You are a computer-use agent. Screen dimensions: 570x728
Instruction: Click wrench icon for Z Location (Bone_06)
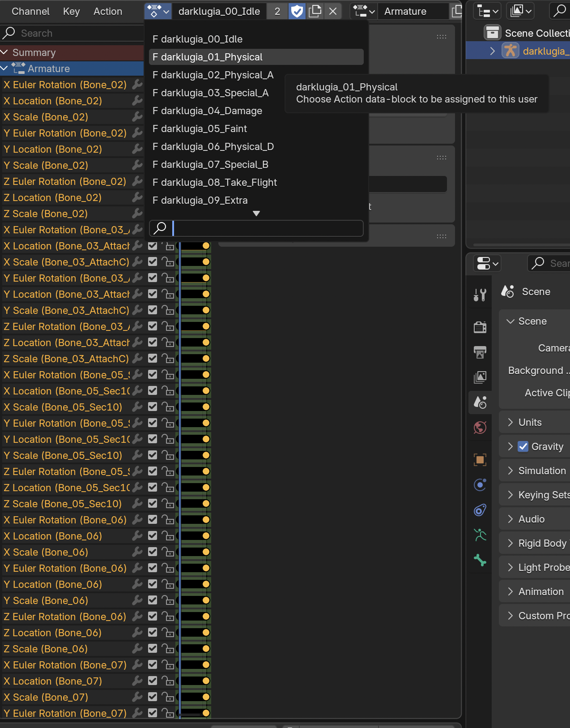137,633
